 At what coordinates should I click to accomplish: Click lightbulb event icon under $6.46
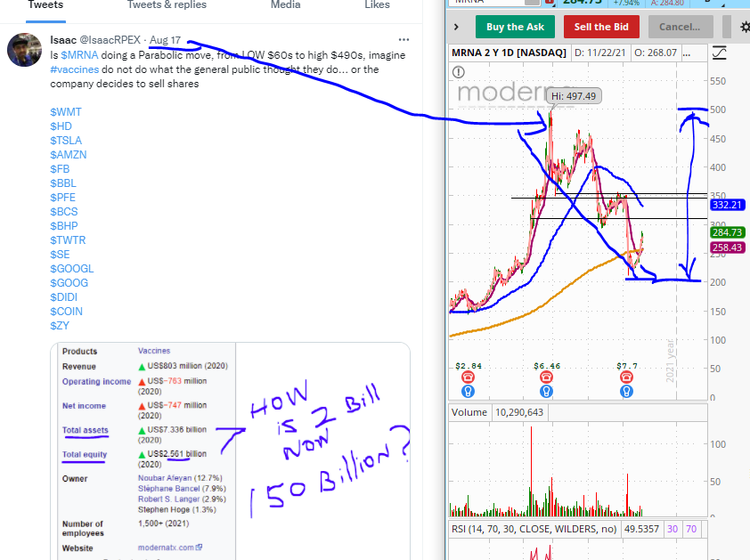(x=546, y=392)
